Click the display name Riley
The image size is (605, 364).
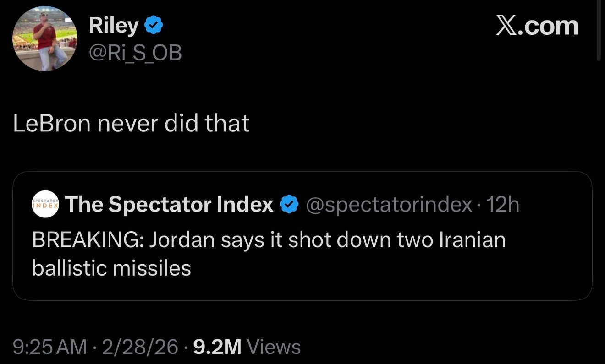pos(113,26)
